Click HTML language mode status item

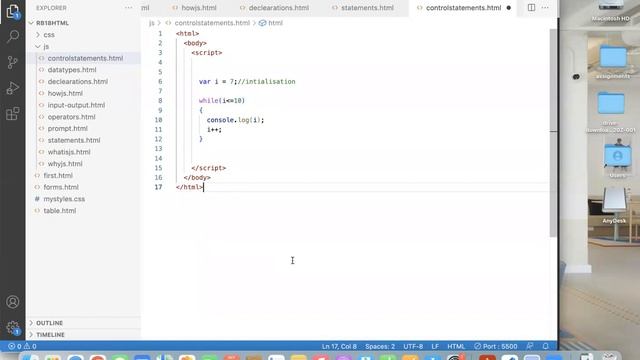point(456,346)
